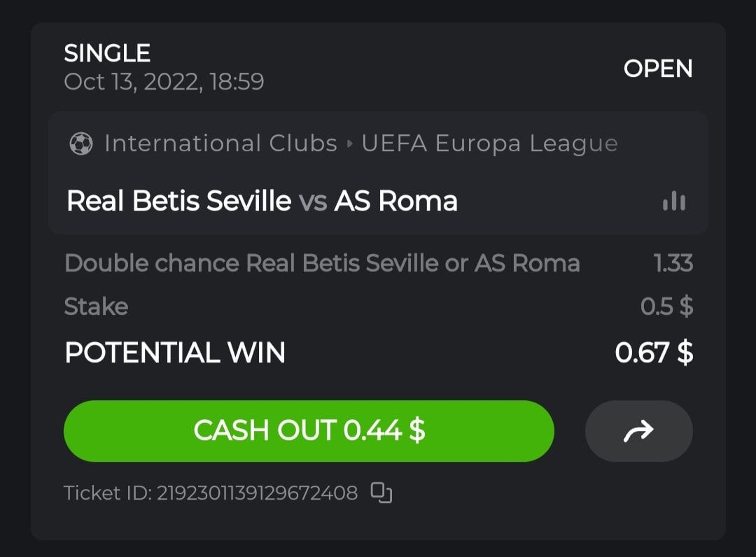Select AS Roma team name
756x557 pixels.
395,202
